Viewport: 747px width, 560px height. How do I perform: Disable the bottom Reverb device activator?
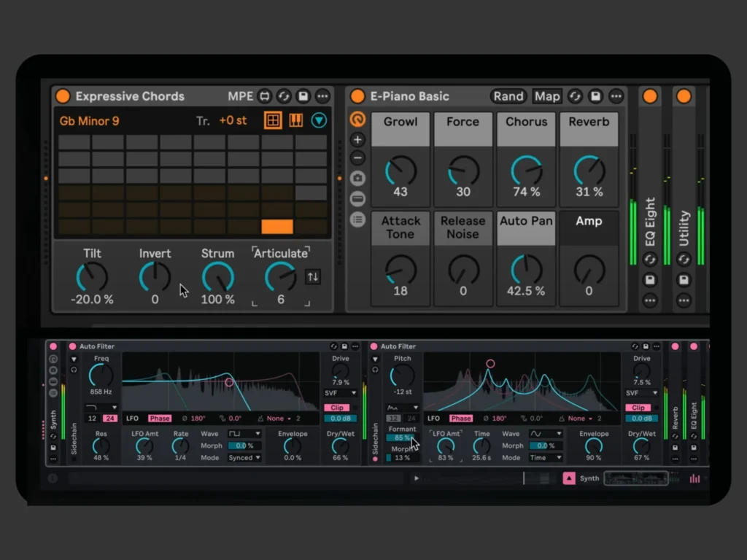675,346
